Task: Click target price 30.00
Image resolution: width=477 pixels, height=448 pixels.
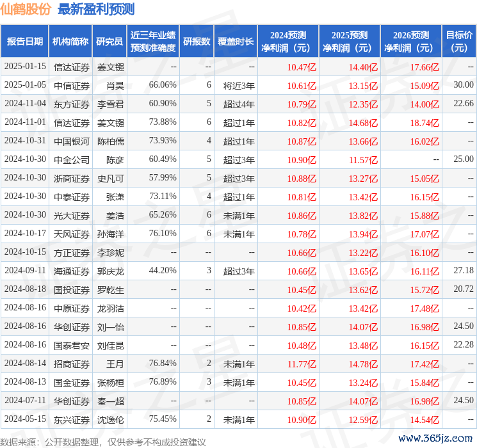Action: (464, 85)
